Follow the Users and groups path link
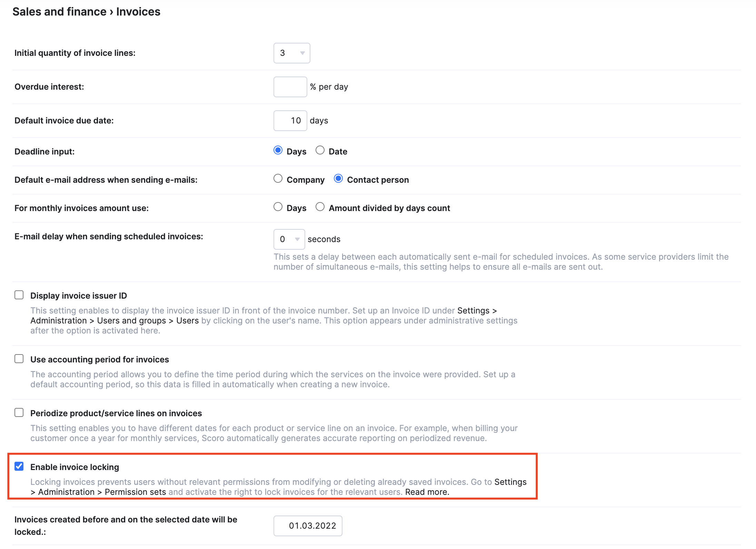 coord(131,321)
